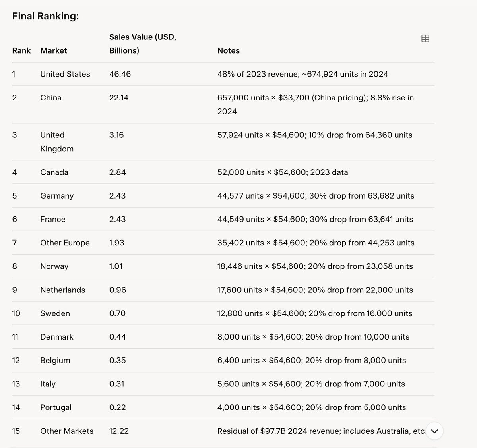Select the '0.70' sales value
Viewport: 477px width, 448px height.
(118, 313)
